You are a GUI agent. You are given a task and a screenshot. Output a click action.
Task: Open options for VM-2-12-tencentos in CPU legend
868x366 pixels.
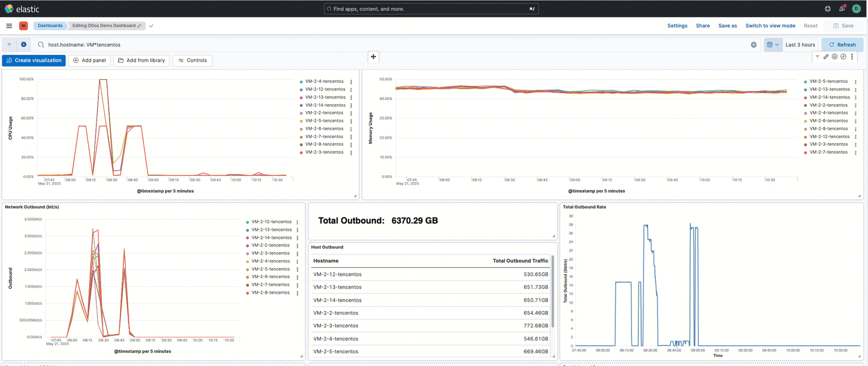(351, 90)
